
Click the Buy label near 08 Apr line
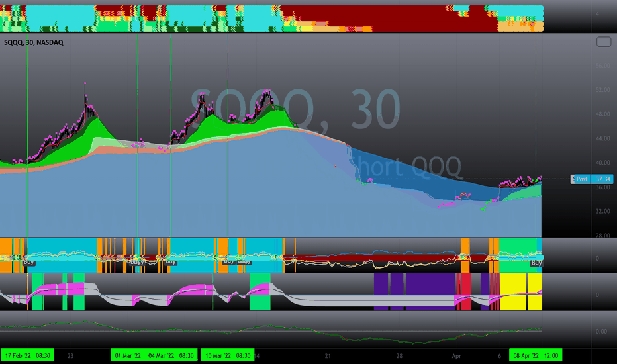[x=536, y=263]
